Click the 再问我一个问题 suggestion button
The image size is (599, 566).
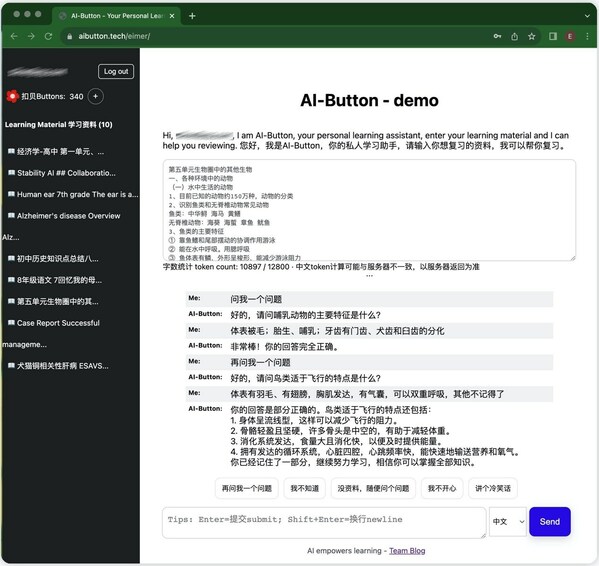click(x=247, y=488)
